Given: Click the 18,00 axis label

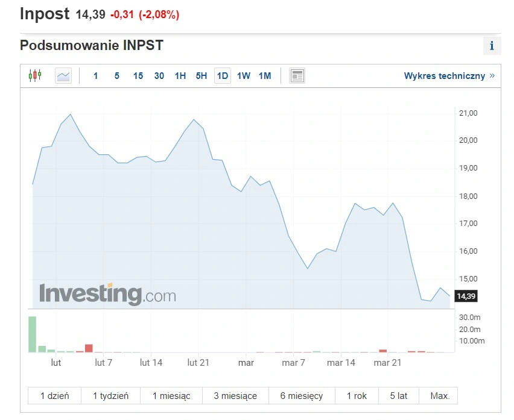Looking at the screenshot, I should click(468, 196).
